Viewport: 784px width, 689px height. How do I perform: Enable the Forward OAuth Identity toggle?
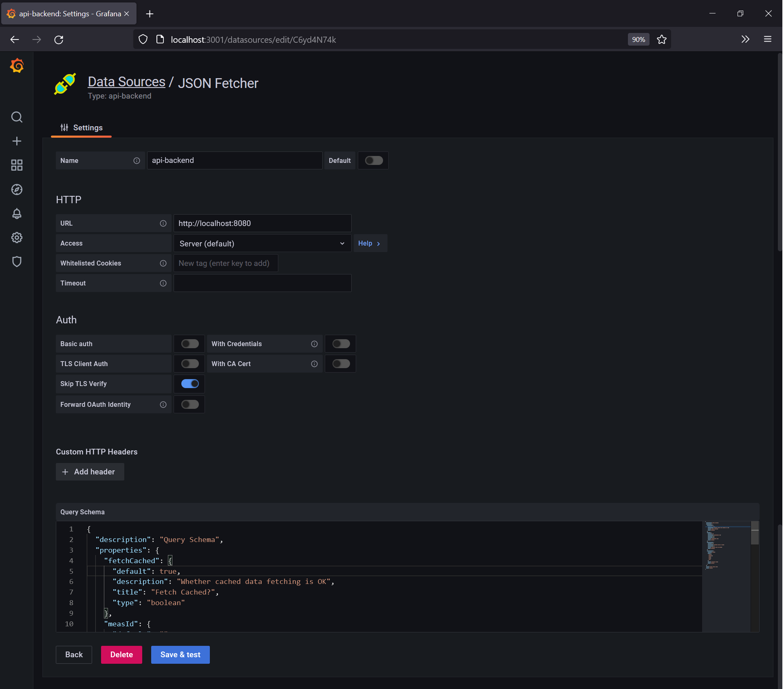pyautogui.click(x=190, y=405)
